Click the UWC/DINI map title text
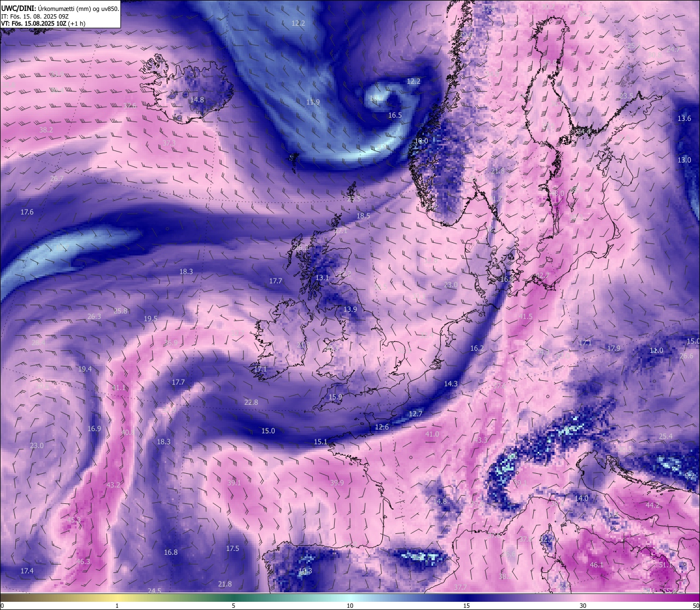The width and height of the screenshot is (700, 610). pos(60,9)
